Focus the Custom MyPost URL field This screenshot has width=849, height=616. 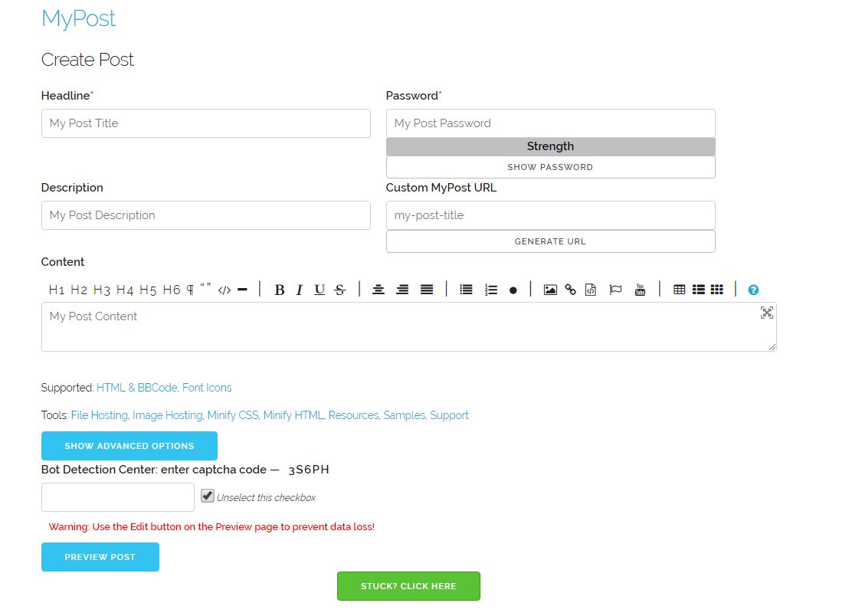(551, 215)
